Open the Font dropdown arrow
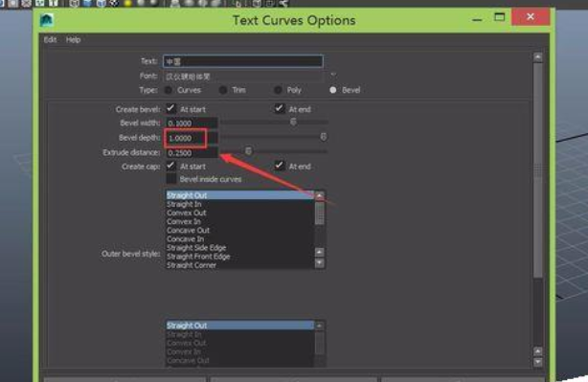Screen dimensions: 588x382 point(333,75)
